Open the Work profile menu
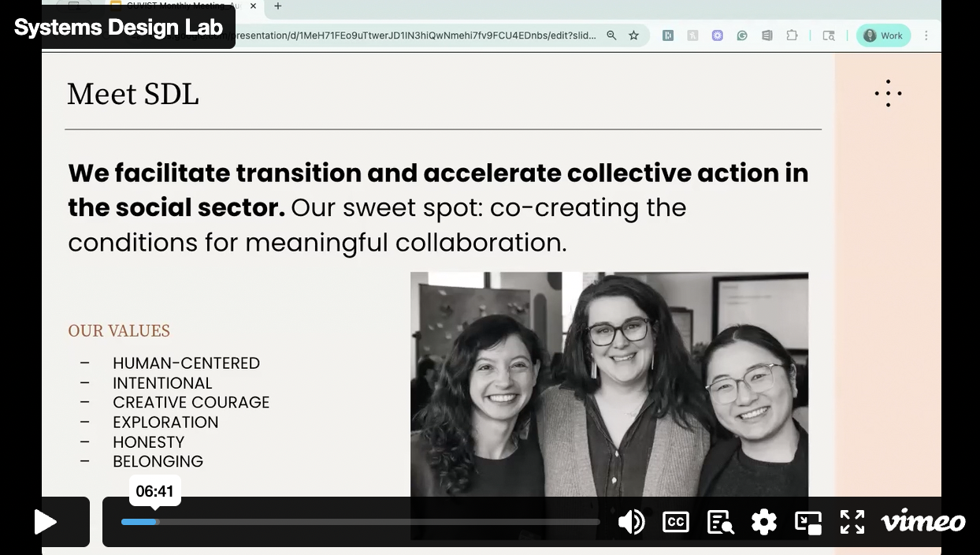 click(x=883, y=35)
